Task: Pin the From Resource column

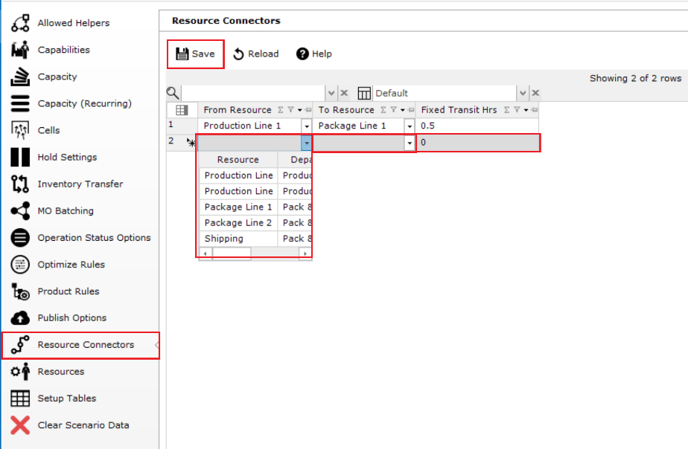Action: (308, 110)
